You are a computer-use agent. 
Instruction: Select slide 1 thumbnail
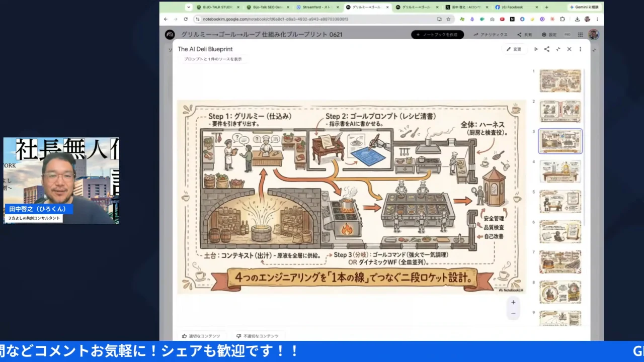(x=560, y=81)
